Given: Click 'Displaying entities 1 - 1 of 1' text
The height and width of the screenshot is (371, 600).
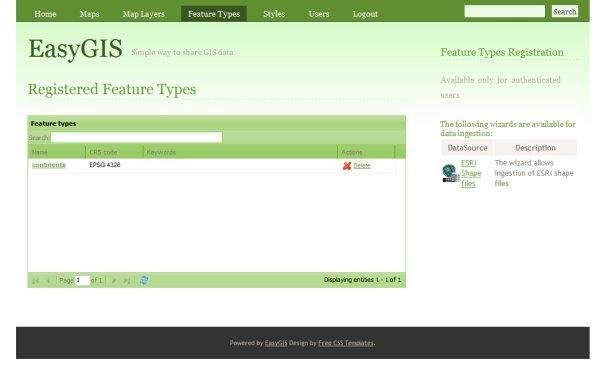Looking at the screenshot, I should (362, 280).
